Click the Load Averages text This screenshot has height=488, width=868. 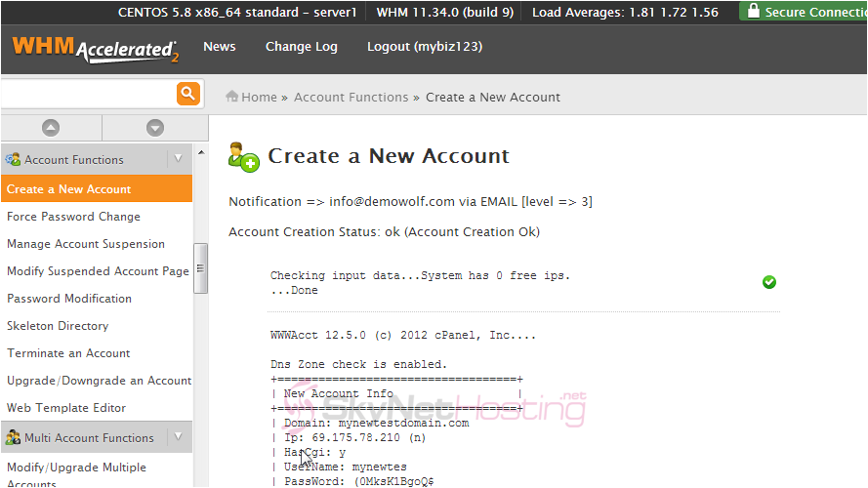(625, 12)
